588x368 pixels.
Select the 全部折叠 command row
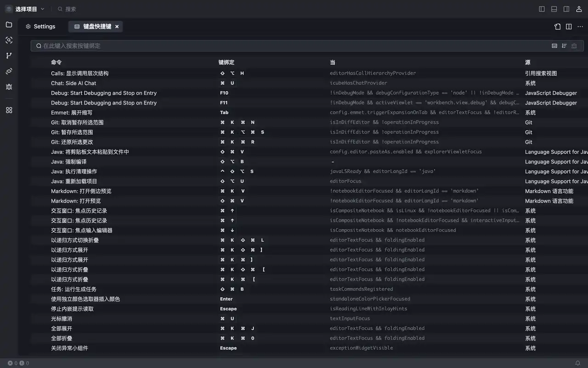(x=309, y=339)
